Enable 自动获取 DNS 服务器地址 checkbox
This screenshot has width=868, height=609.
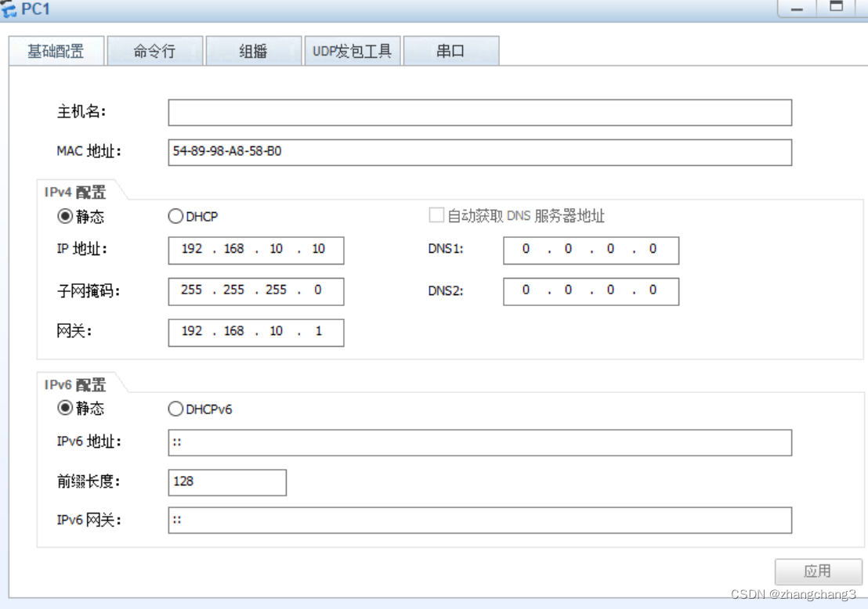click(436, 215)
